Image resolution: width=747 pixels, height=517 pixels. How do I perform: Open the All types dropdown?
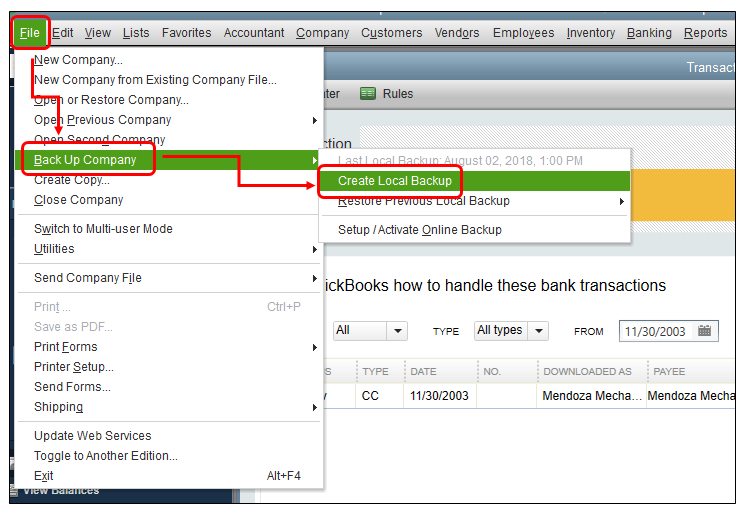[511, 330]
